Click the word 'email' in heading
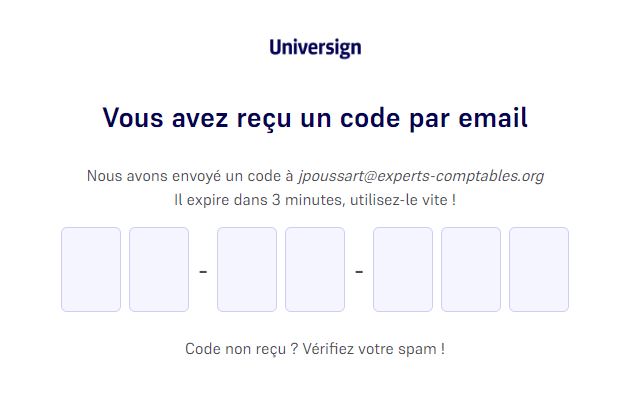This screenshot has height=402, width=635. (x=493, y=118)
